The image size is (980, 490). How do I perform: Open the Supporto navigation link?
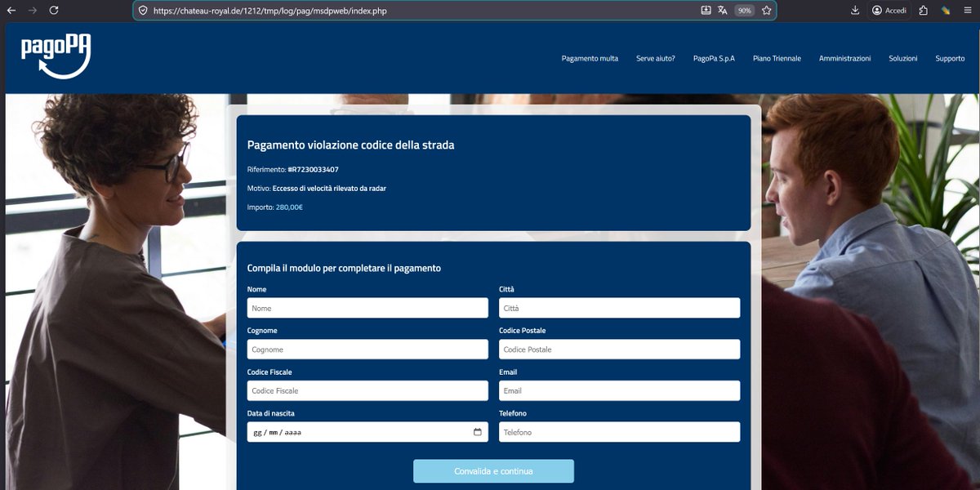[x=949, y=58]
